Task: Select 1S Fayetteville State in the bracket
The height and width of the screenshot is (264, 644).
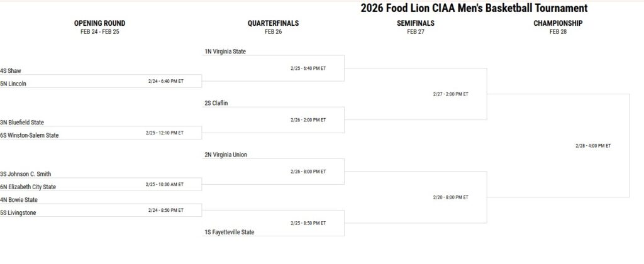Action: coord(229,232)
